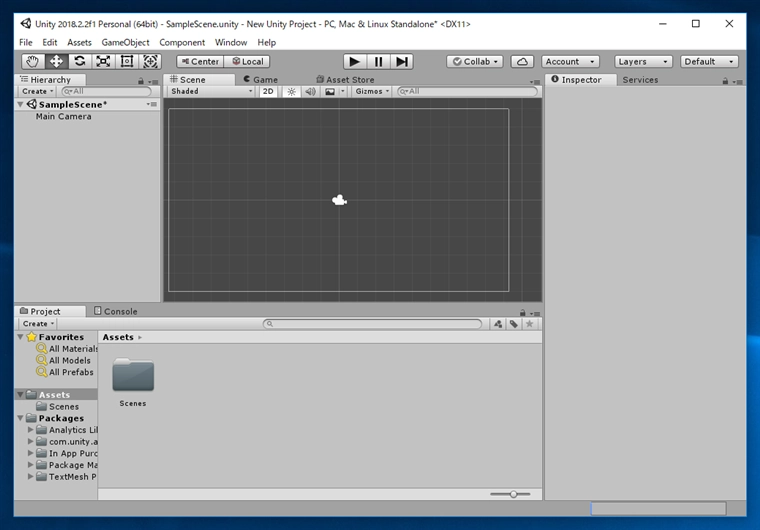
Task: Open SampleScene context menu icon
Action: coord(152,104)
